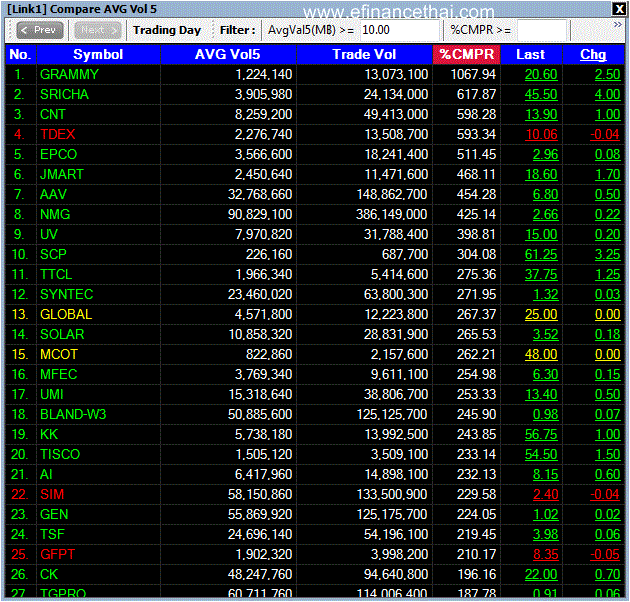Viewport: 630px width, 602px height.
Task: Select the NMG symbol
Action: 55,214
